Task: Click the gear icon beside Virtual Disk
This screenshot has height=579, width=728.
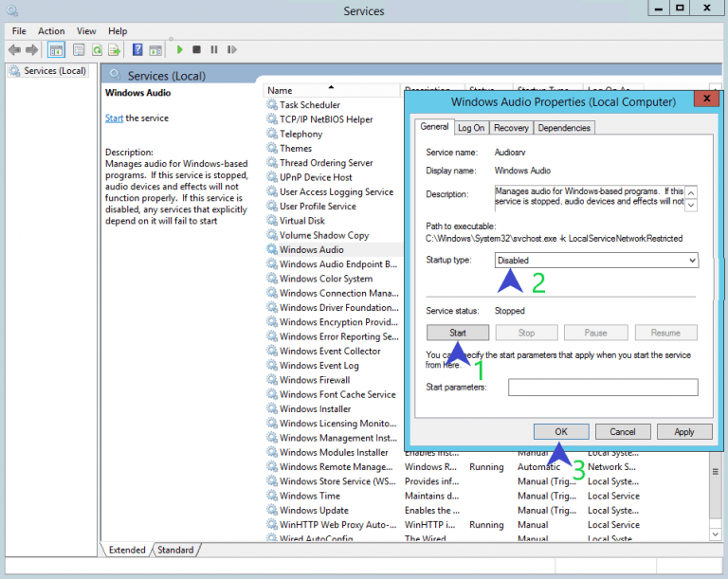Action: (x=272, y=220)
